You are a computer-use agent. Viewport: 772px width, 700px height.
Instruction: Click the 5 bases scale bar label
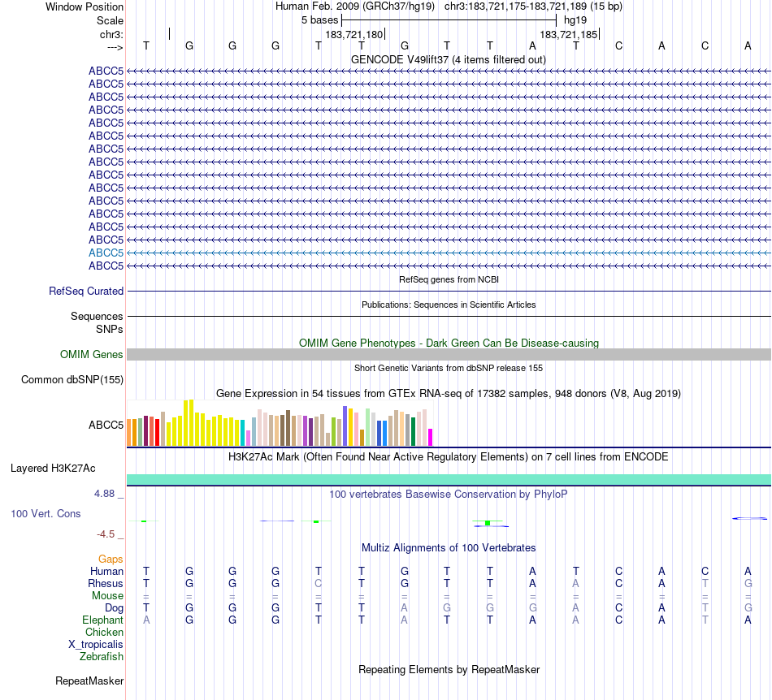coord(320,20)
